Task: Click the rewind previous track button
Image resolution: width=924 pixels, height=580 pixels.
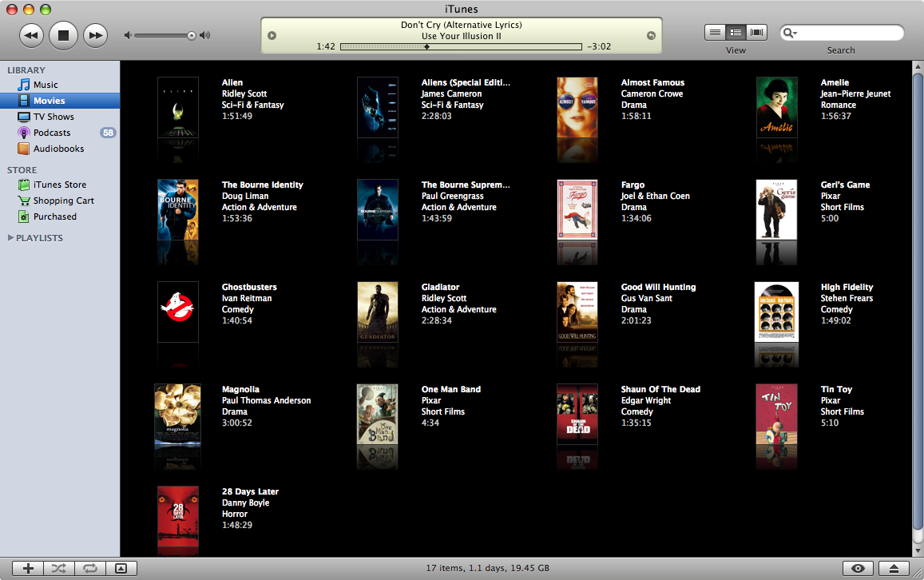Action: pos(31,35)
